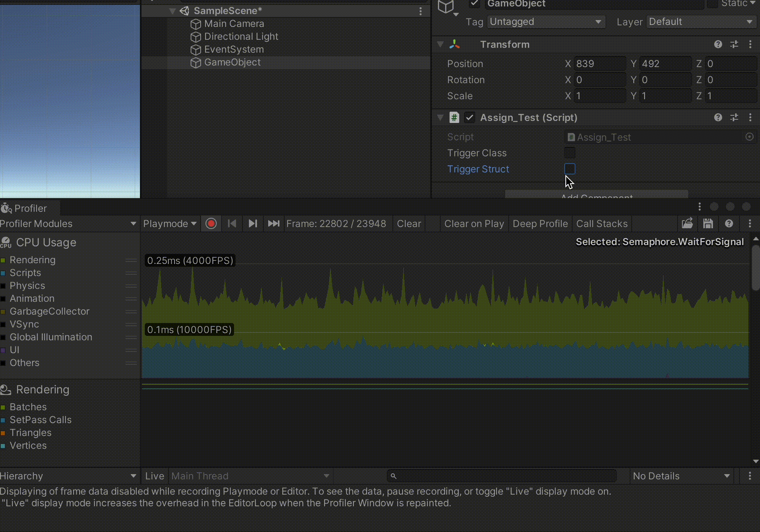The height and width of the screenshot is (532, 760).
Task: Open Transform preset settings icon
Action: click(734, 44)
